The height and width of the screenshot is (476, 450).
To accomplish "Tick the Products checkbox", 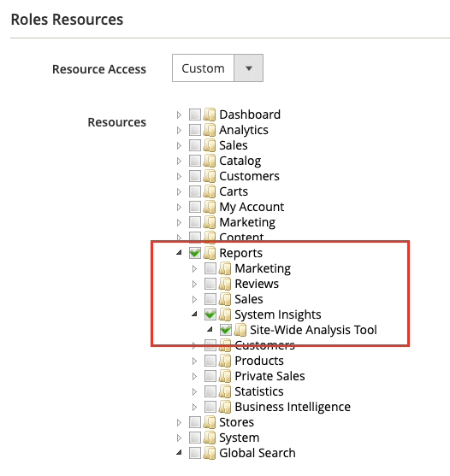I will (210, 361).
